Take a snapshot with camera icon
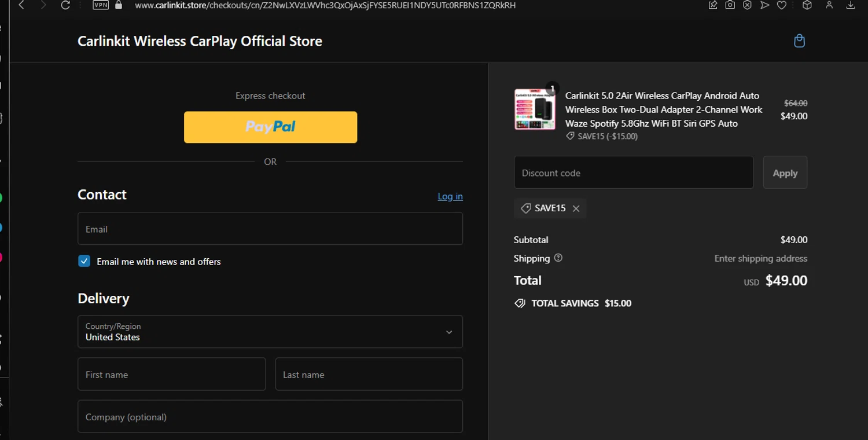868x440 pixels. (x=730, y=5)
